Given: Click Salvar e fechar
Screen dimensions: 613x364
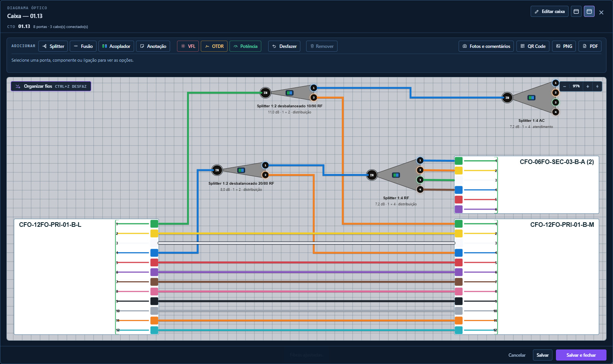Looking at the screenshot, I should click(x=581, y=355).
